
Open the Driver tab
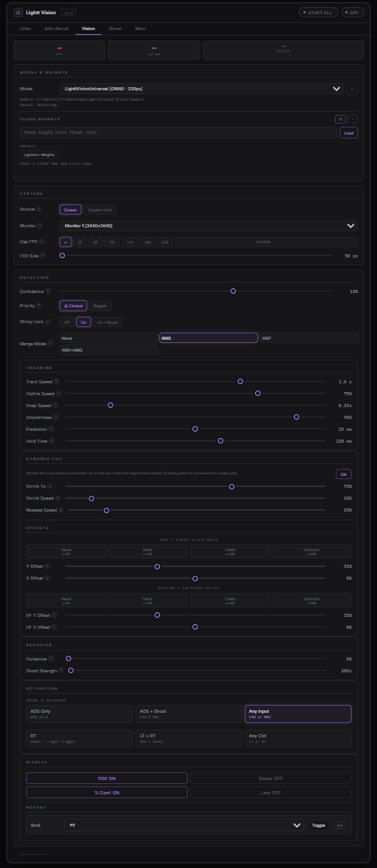115,29
